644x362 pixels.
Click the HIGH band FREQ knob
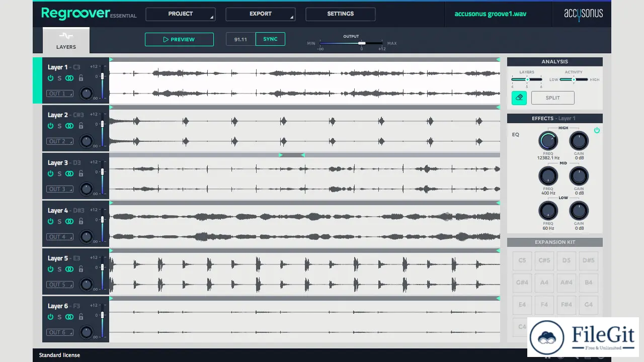(548, 141)
